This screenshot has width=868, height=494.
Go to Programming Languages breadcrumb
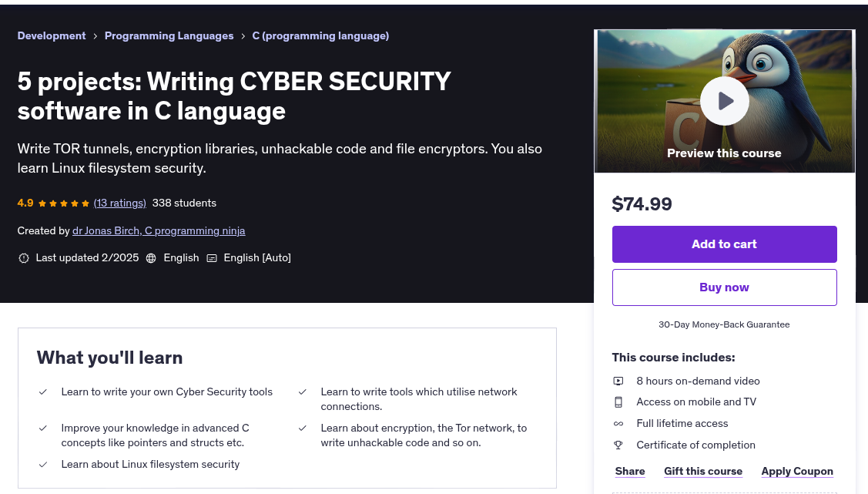tap(169, 36)
